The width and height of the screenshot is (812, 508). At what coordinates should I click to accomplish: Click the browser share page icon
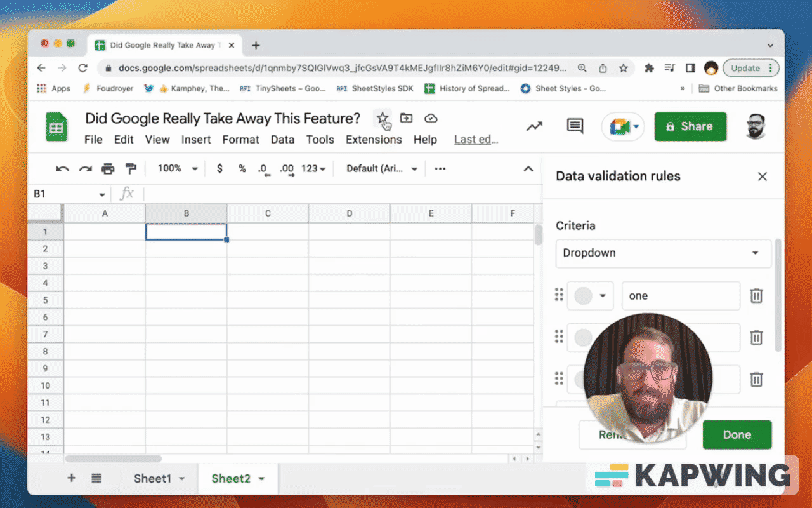click(x=603, y=68)
